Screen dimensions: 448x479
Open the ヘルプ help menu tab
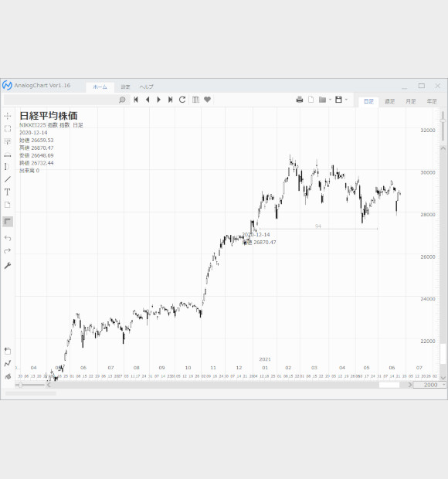(146, 87)
